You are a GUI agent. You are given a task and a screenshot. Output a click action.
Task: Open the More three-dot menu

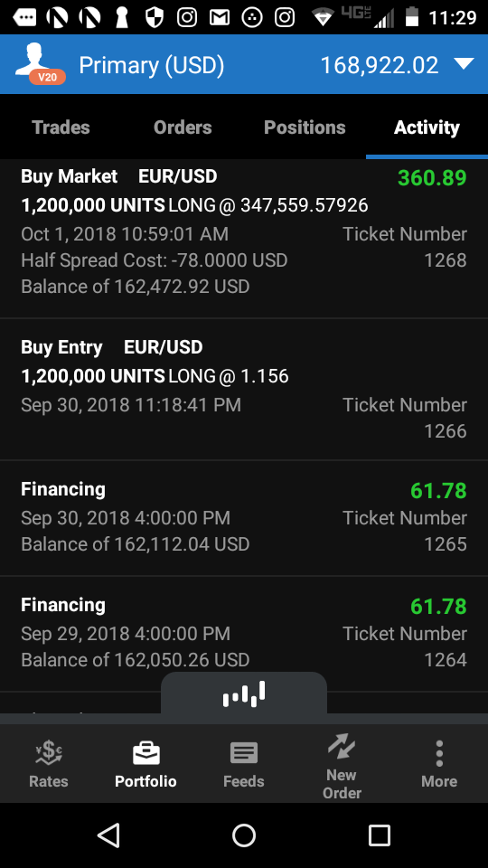(x=439, y=753)
